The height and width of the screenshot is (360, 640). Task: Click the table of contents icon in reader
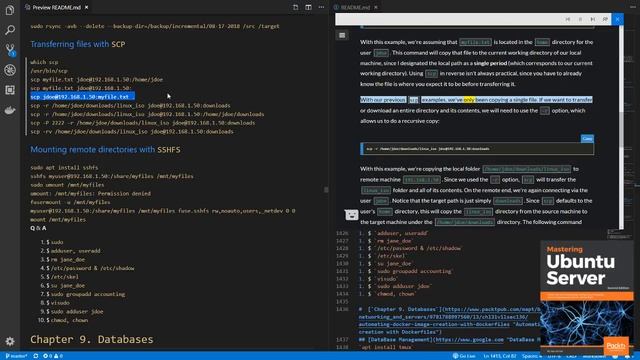click(342, 36)
